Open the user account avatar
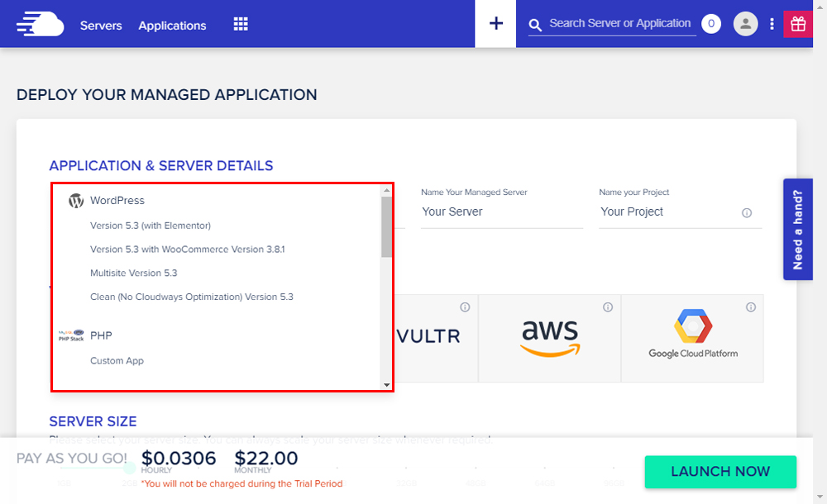This screenshot has width=827, height=504. pyautogui.click(x=745, y=24)
